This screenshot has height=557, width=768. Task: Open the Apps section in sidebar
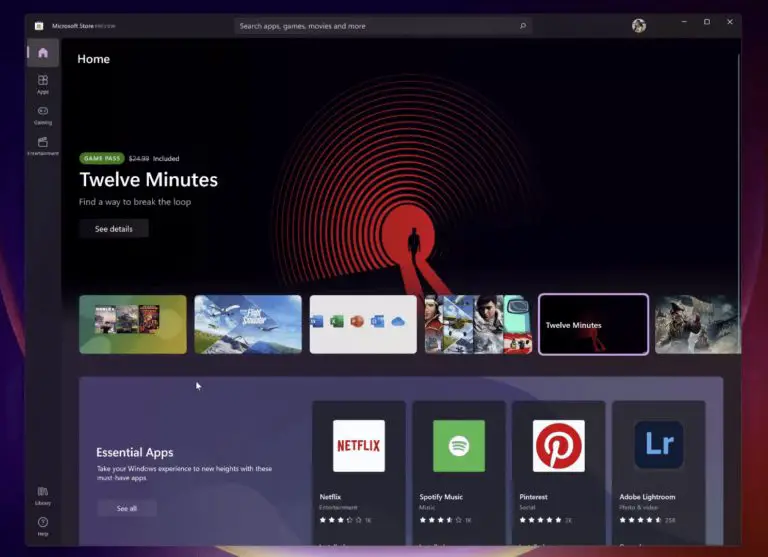tap(43, 84)
